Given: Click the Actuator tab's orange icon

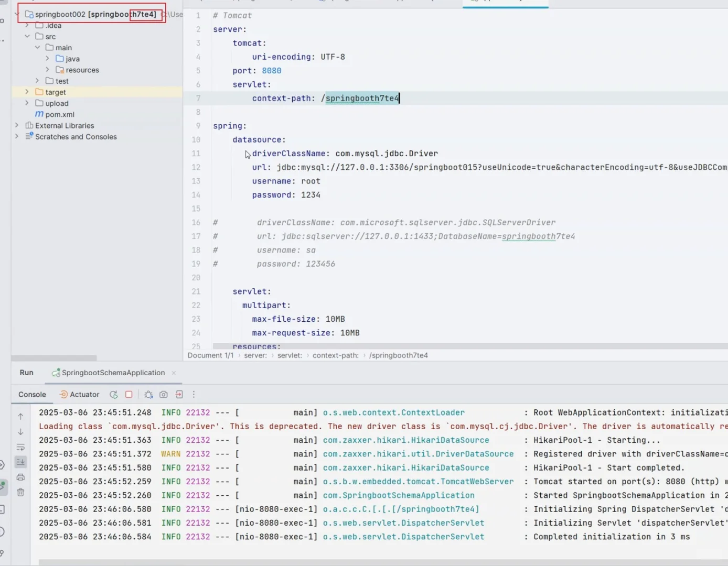Looking at the screenshot, I should coord(63,394).
